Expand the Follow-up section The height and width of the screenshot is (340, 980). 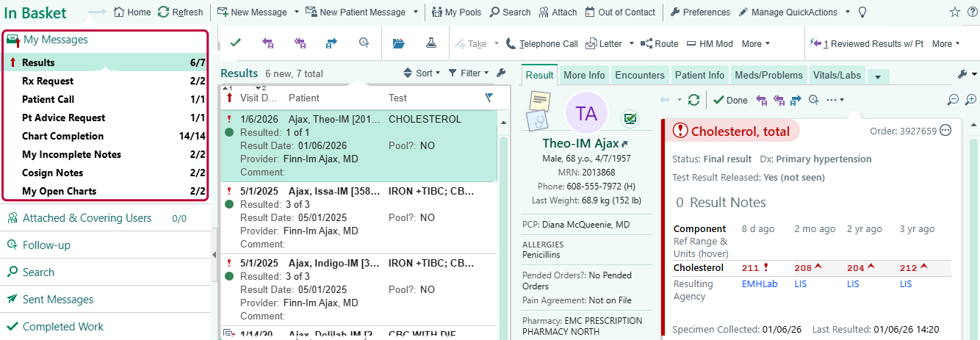coord(106,245)
